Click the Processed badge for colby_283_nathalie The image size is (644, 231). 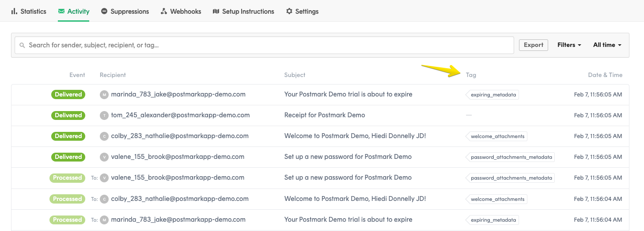point(68,199)
